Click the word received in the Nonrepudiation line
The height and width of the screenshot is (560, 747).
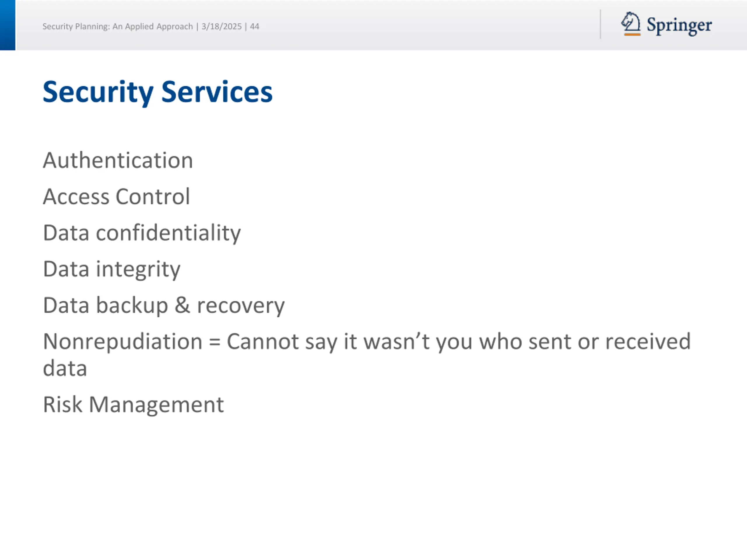[648, 342]
